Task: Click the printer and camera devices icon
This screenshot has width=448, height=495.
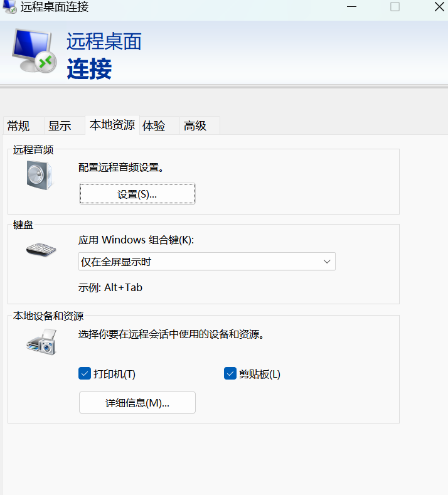Action: [42, 342]
